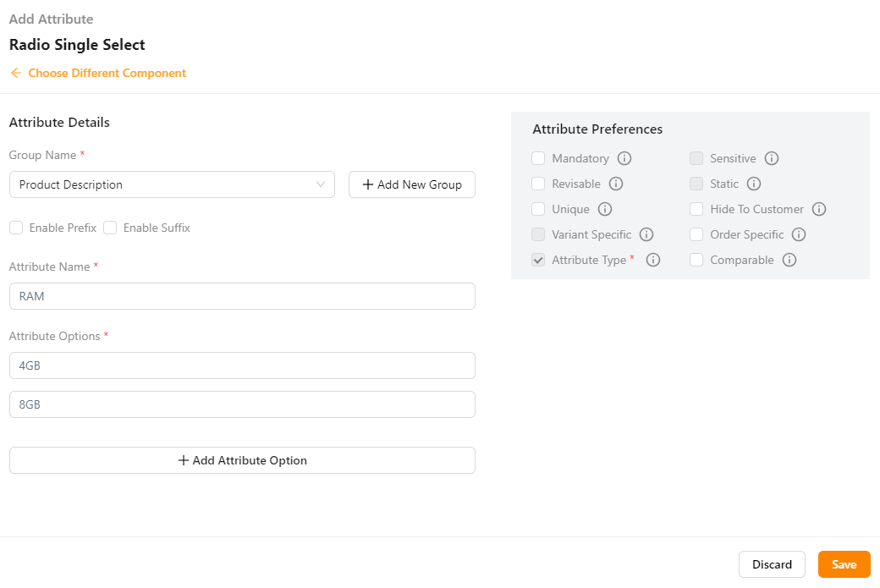Image resolution: width=880 pixels, height=588 pixels.
Task: Enable the Mandatory checkbox
Action: pos(538,158)
